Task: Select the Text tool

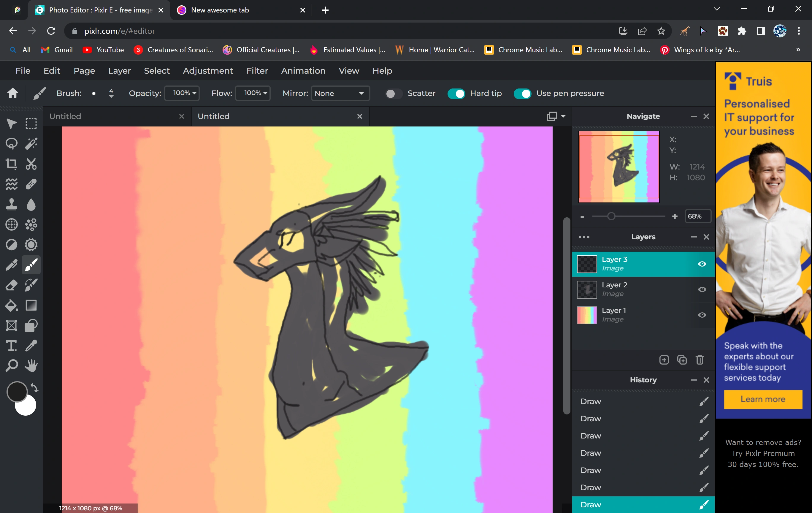Action: pyautogui.click(x=12, y=346)
